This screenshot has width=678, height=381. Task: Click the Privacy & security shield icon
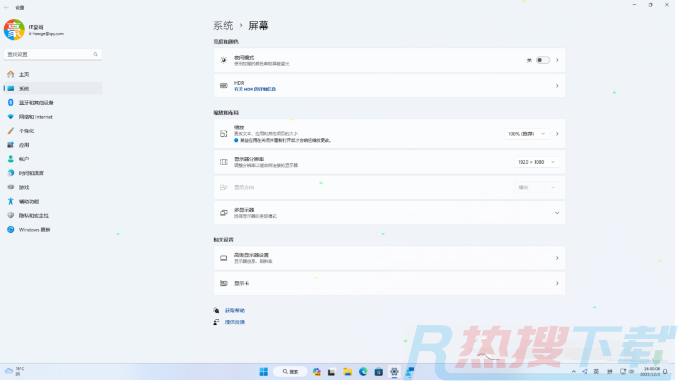(11, 215)
